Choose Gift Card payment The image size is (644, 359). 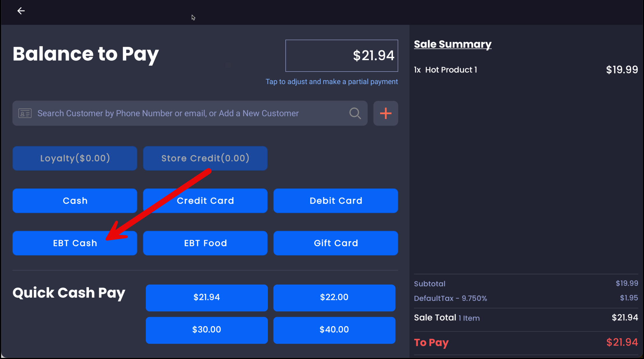click(x=336, y=243)
